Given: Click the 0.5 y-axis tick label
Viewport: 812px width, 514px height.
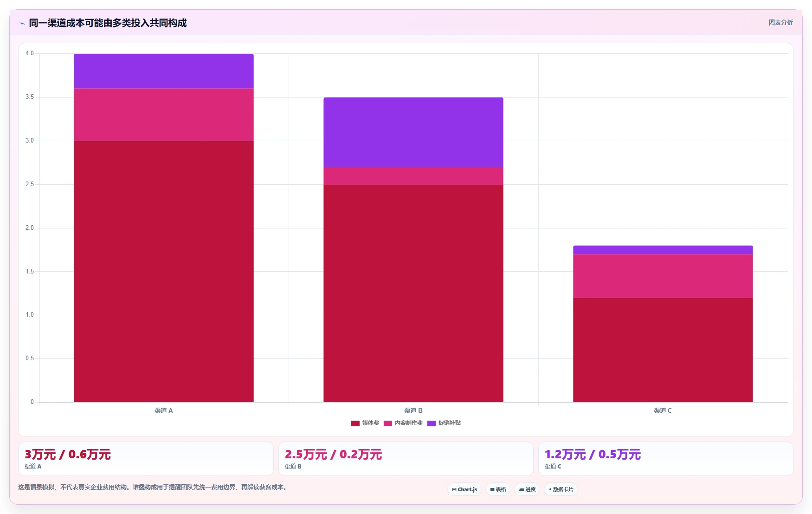Looking at the screenshot, I should 30,358.
